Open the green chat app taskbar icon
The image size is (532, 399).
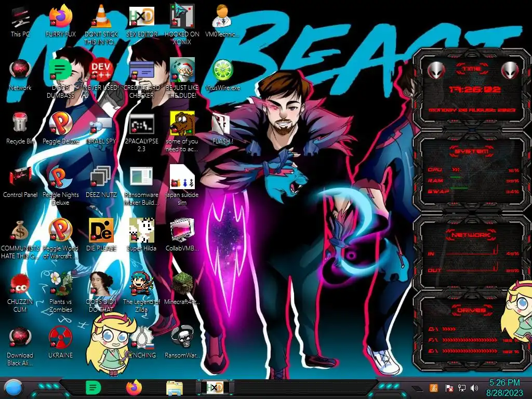point(94,388)
